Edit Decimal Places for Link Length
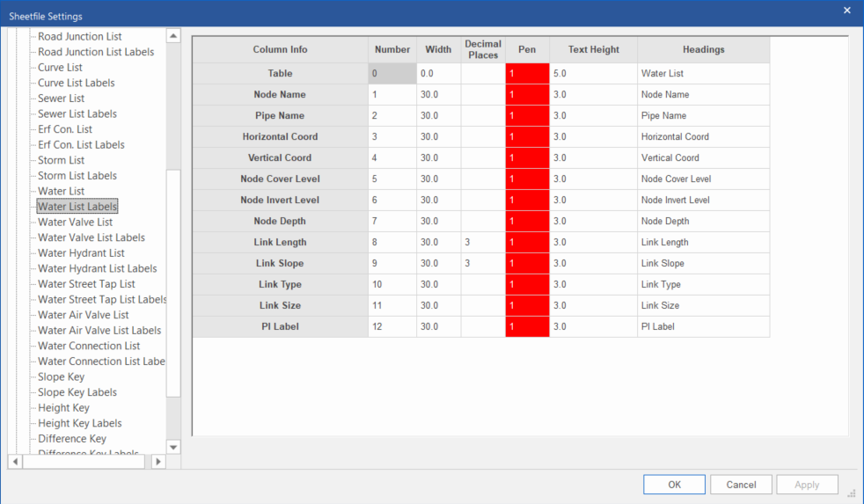864x504 pixels. [x=483, y=243]
